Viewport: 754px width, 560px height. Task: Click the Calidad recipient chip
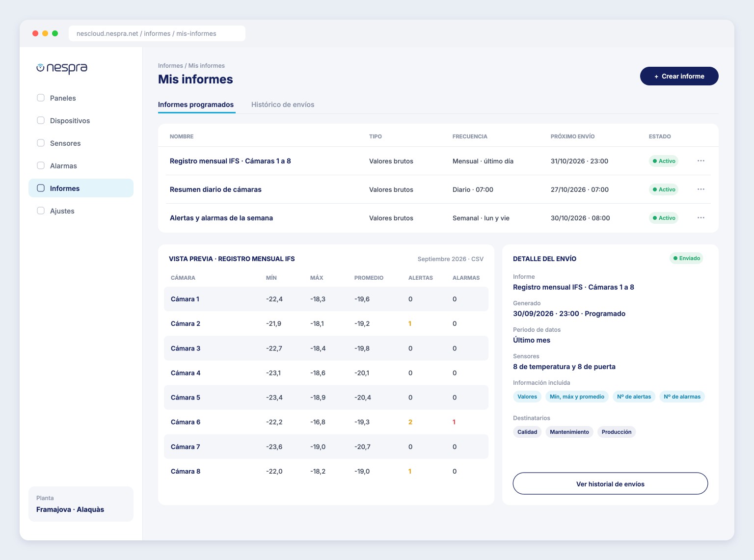point(527,432)
